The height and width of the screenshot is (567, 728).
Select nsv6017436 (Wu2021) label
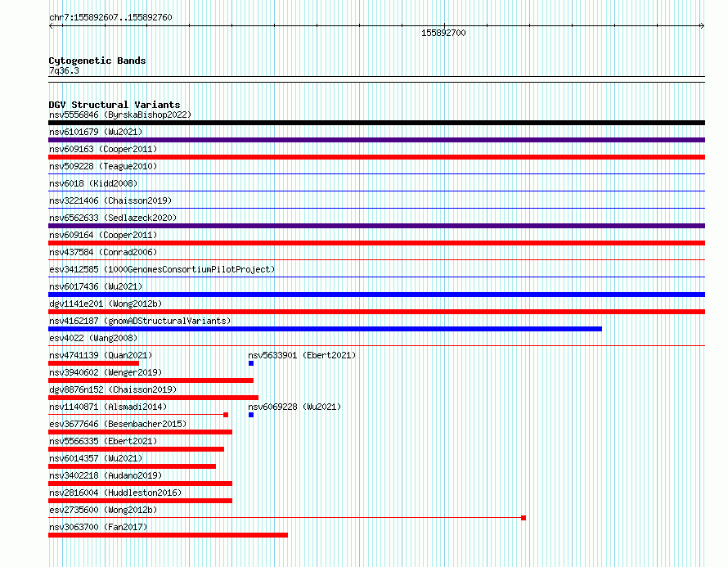pyautogui.click(x=96, y=286)
